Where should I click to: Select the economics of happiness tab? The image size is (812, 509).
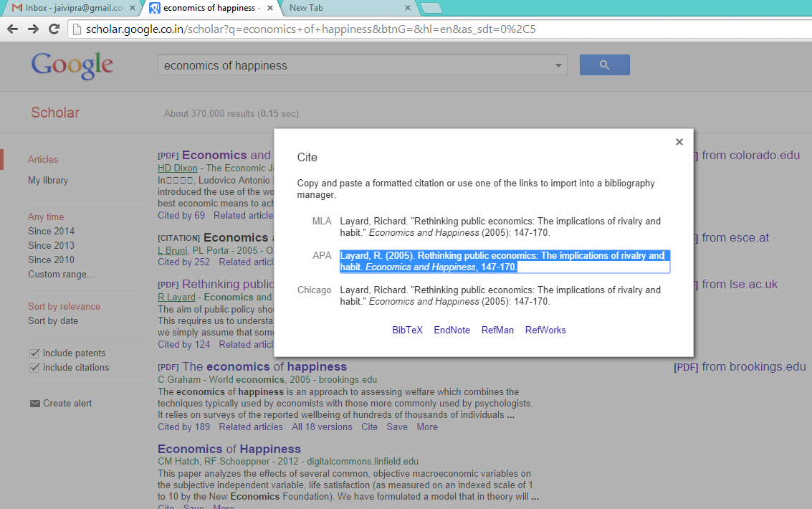pyautogui.click(x=210, y=8)
